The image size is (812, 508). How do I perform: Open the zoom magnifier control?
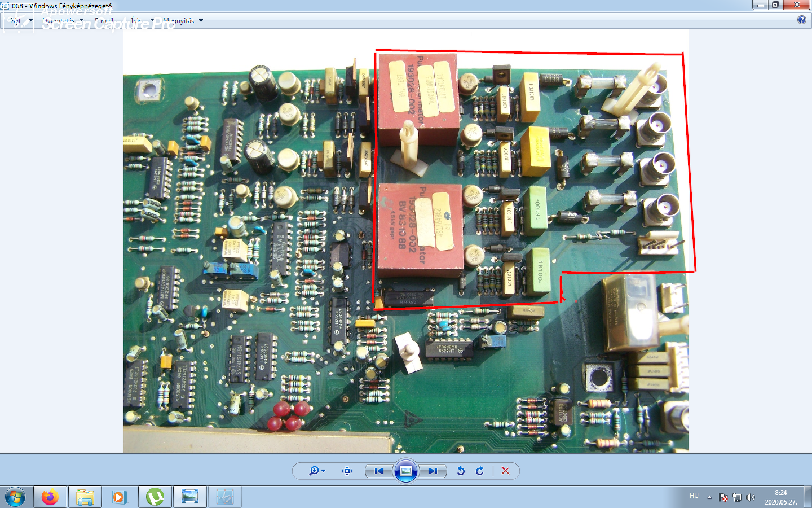coord(316,471)
